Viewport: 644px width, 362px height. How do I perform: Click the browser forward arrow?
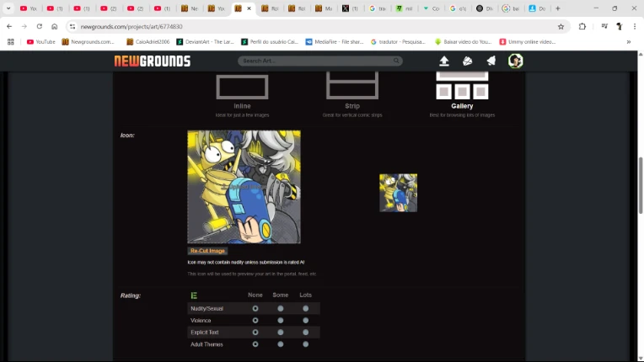(x=24, y=26)
